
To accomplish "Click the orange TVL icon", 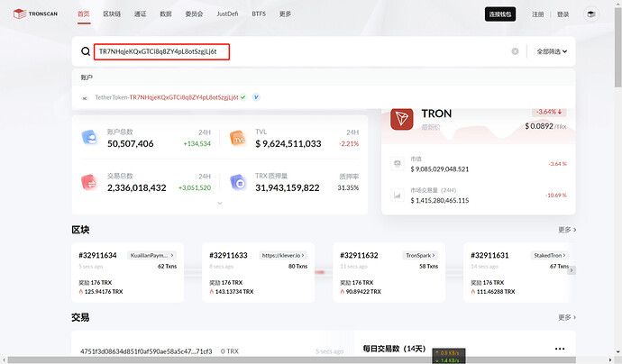I will point(238,139).
